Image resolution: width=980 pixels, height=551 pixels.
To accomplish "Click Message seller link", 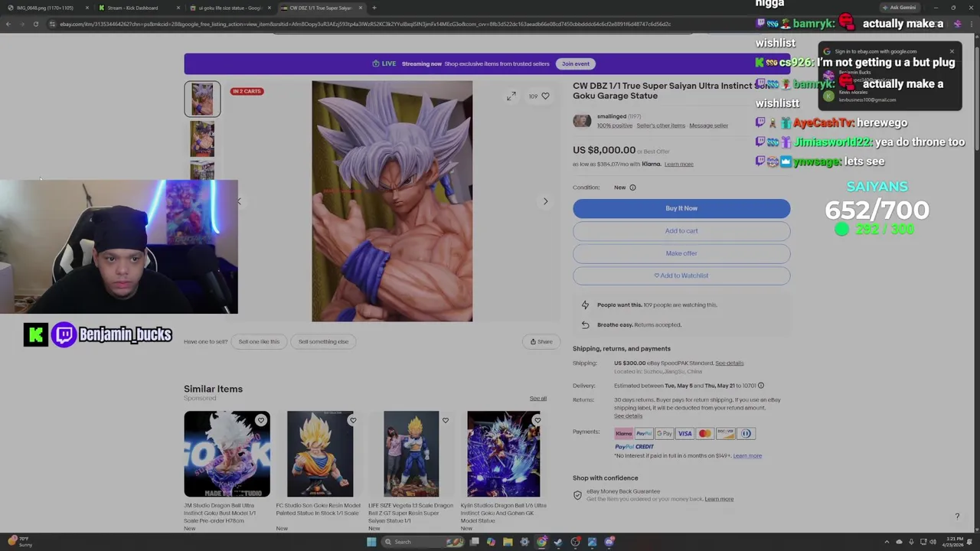I will 709,126.
